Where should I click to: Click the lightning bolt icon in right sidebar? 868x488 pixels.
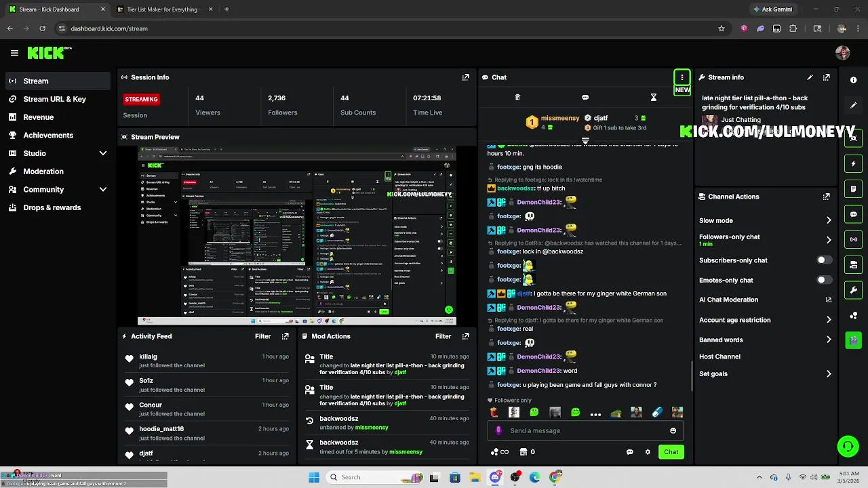(x=854, y=163)
